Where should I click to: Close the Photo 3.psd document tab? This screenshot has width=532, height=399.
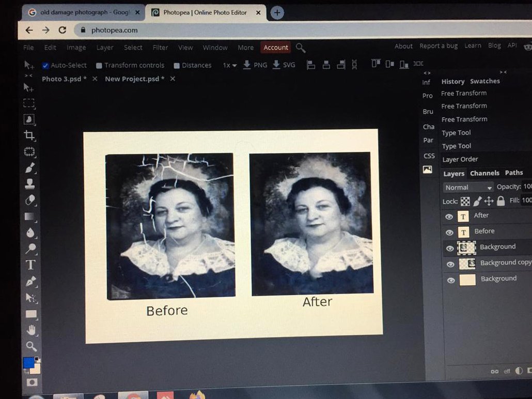coord(95,79)
